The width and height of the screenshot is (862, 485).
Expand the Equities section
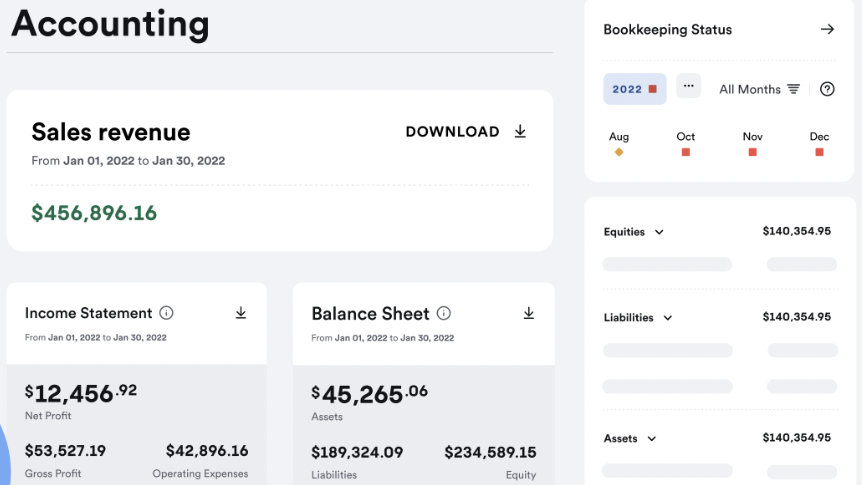pos(659,232)
